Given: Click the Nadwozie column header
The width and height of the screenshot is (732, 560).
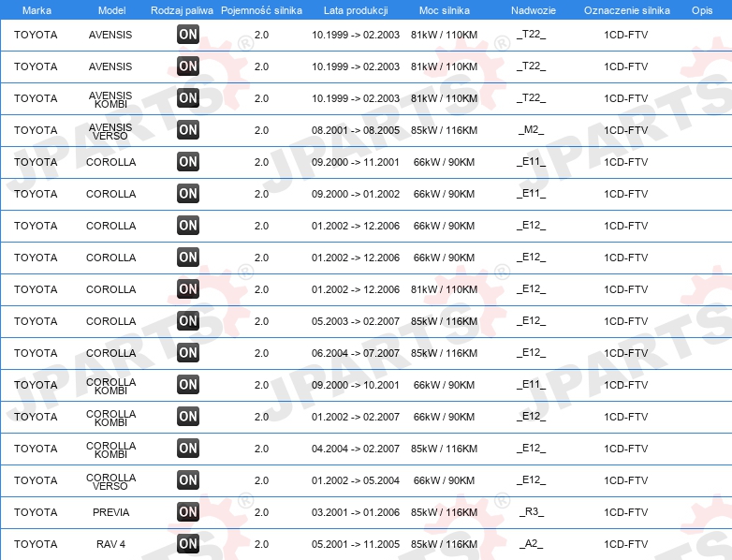Looking at the screenshot, I should click(534, 10).
